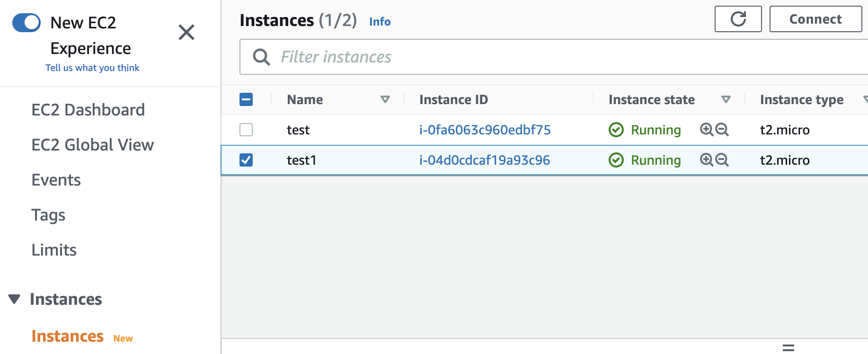Open EC2 Global View in the sidebar
The width and height of the screenshot is (868, 354).
93,145
